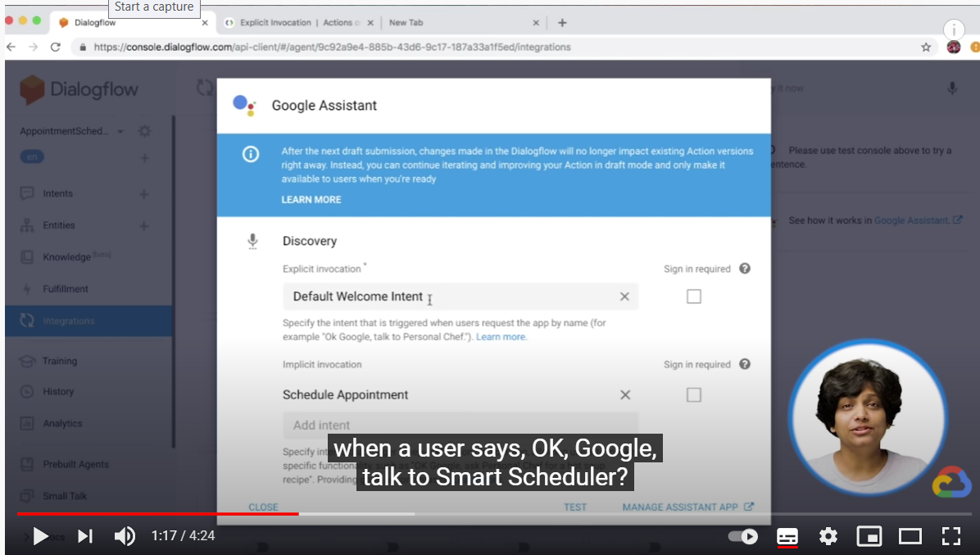Open help for implicit invocation sign in
980x555 pixels.
click(744, 364)
